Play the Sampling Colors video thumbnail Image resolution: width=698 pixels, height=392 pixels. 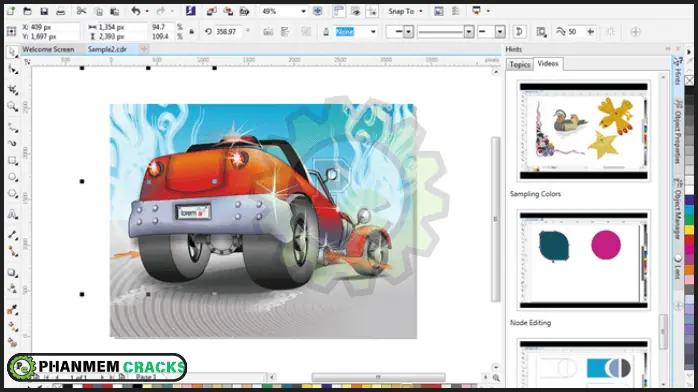pyautogui.click(x=583, y=131)
